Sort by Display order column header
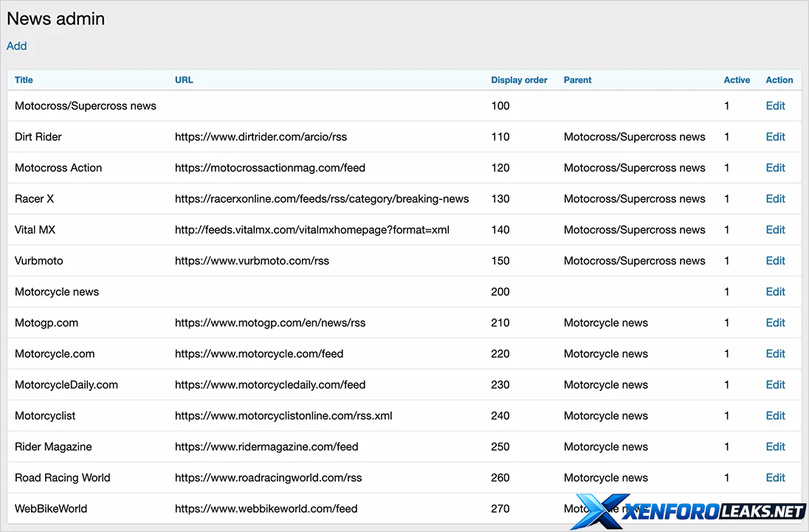809x532 pixels. (x=519, y=80)
